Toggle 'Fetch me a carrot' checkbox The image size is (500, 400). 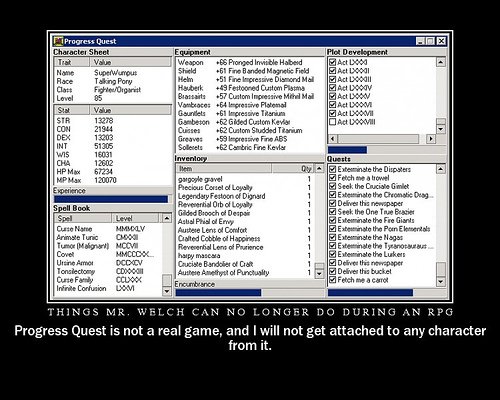332,280
